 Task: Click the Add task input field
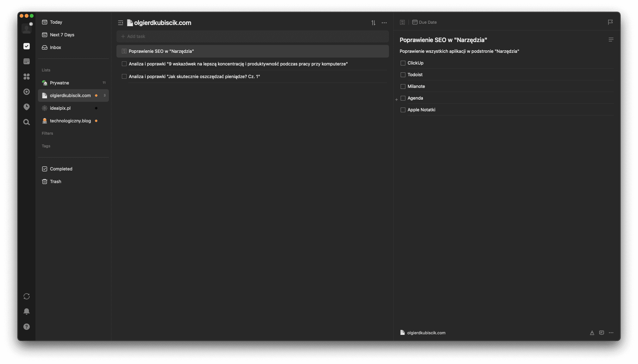click(252, 36)
